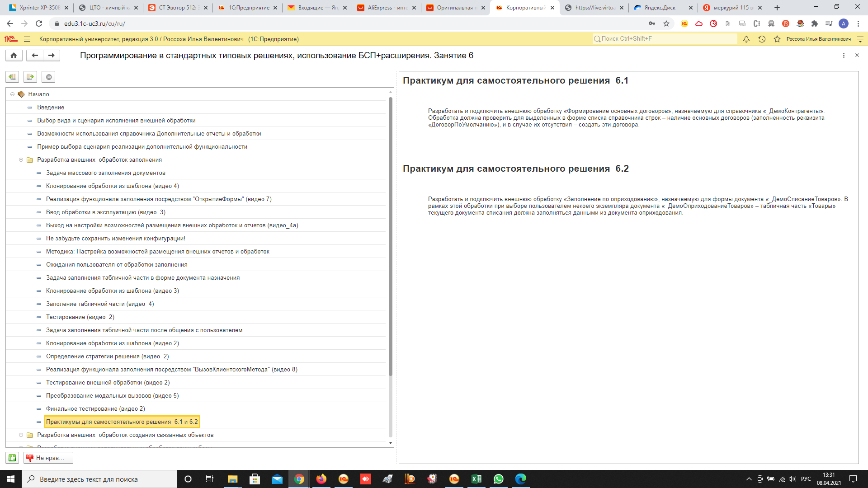868x488 pixels.
Task: Open the history clock icon
Action: coord(762,39)
